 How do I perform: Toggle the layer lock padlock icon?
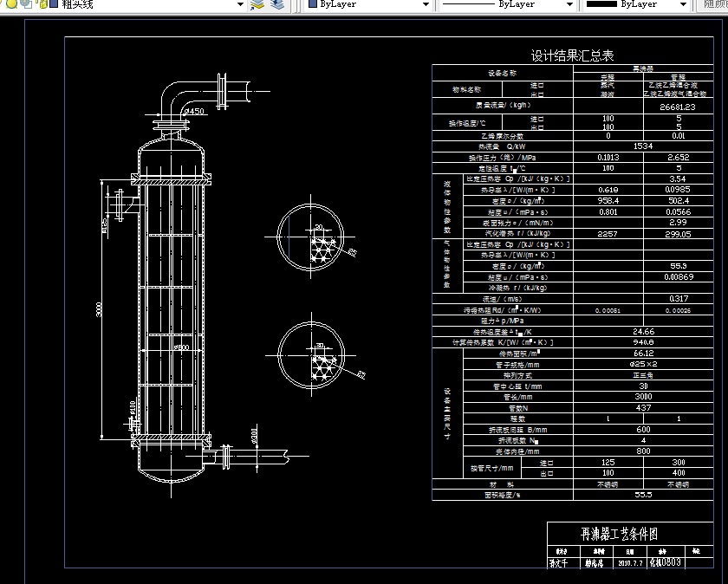tap(43, 4)
